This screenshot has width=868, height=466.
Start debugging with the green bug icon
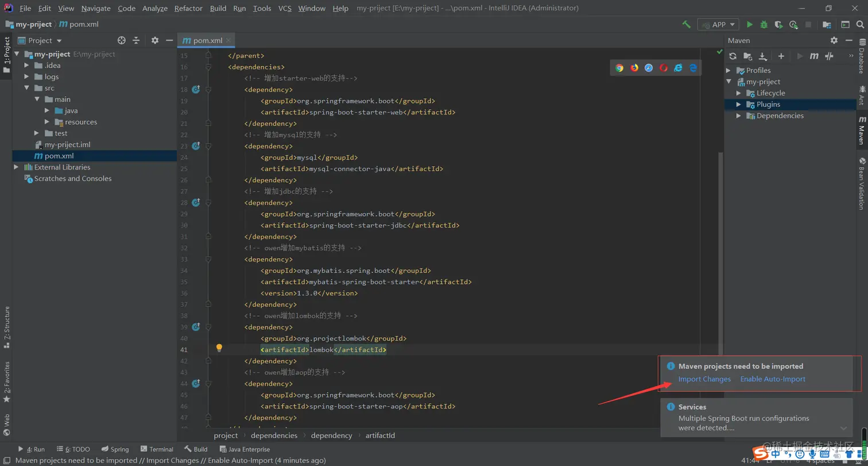pos(764,25)
